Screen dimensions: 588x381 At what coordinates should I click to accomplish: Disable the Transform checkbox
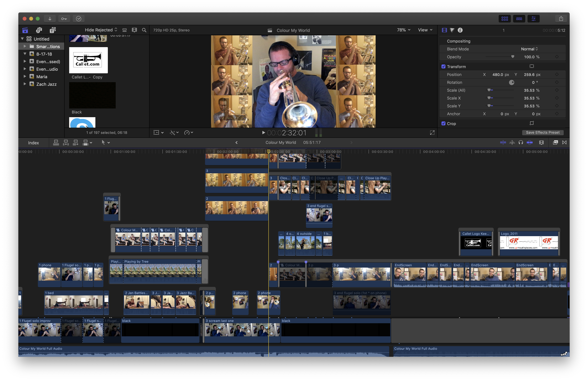point(443,67)
